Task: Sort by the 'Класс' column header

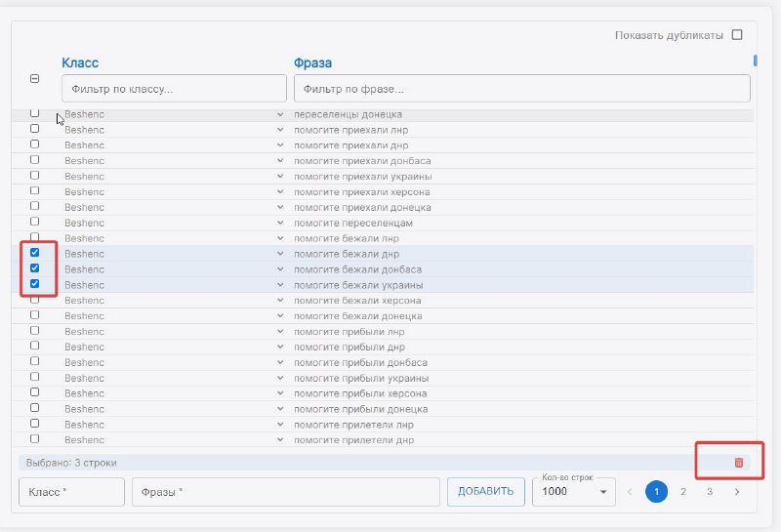Action: coord(80,62)
